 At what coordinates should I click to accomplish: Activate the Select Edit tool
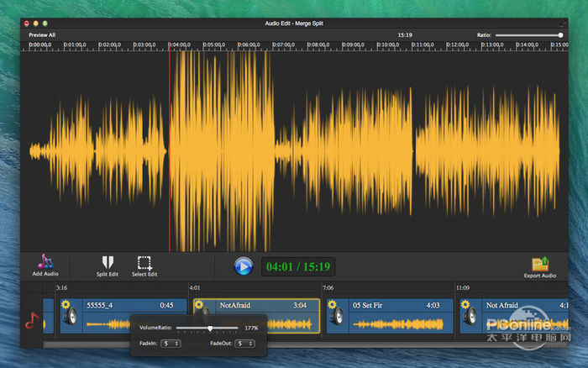144,262
